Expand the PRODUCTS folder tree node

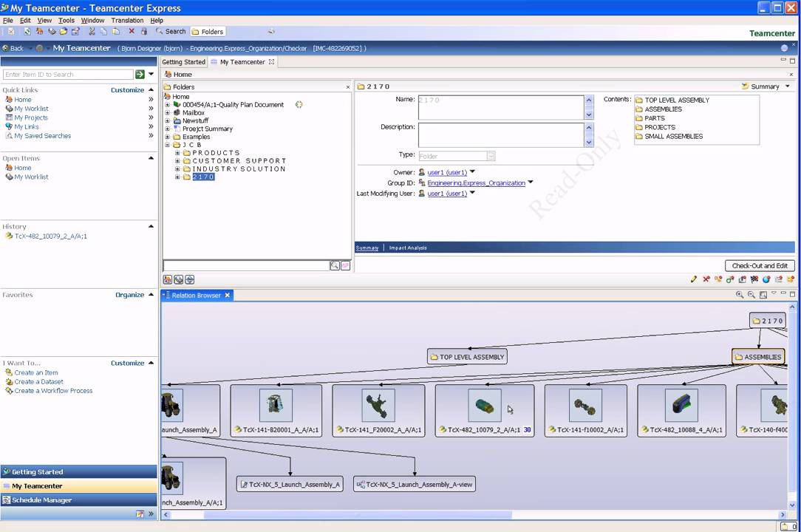tap(177, 153)
